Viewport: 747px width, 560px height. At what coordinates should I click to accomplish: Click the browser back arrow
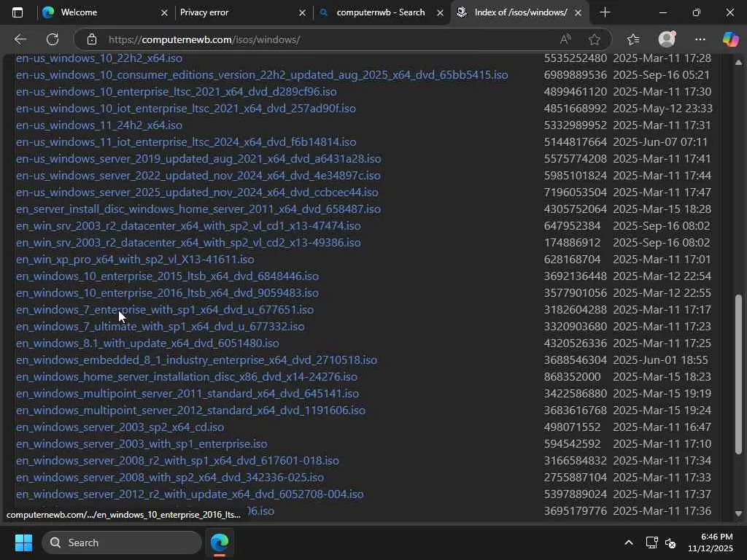(20, 39)
